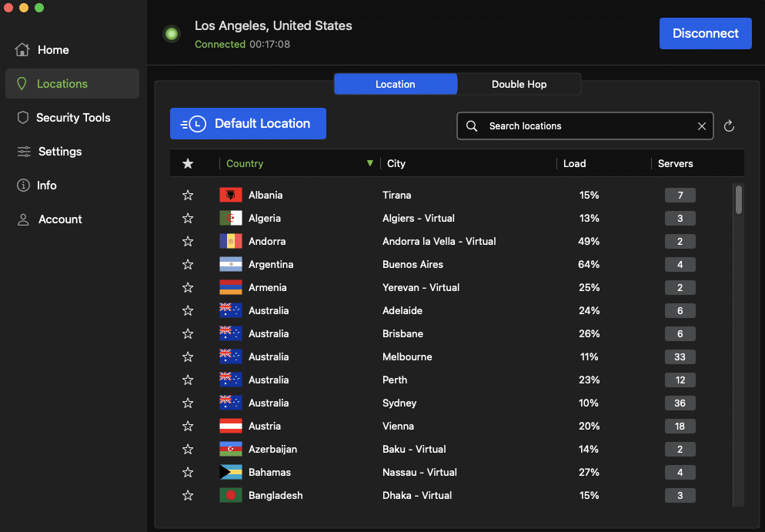
Task: Click the Disconnect button
Action: pos(705,33)
